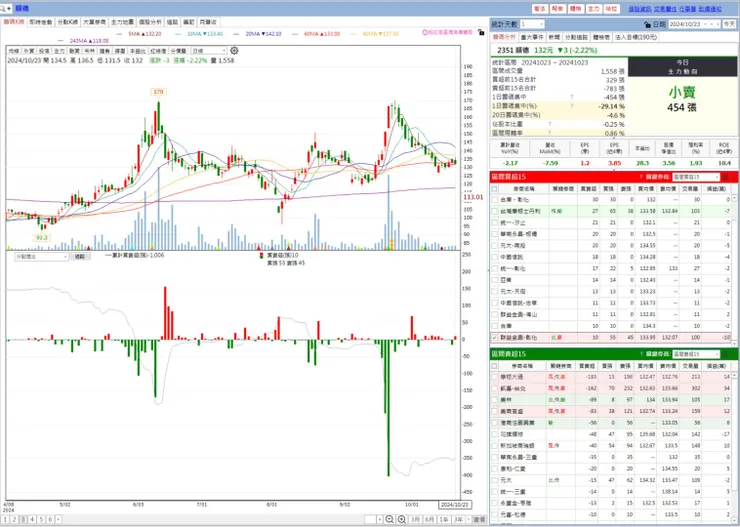Screen dimensions: 740x527
Task: Toggle the select-all checkbox in the sell table header
Action: tap(495, 366)
